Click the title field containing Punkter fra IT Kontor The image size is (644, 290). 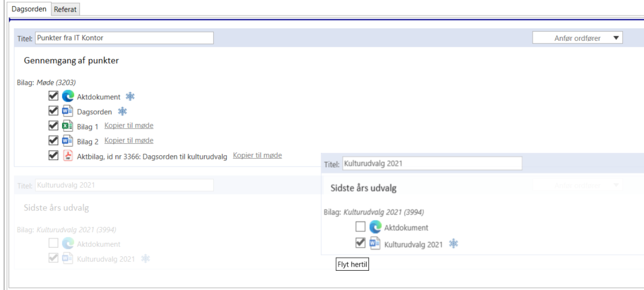click(x=124, y=39)
